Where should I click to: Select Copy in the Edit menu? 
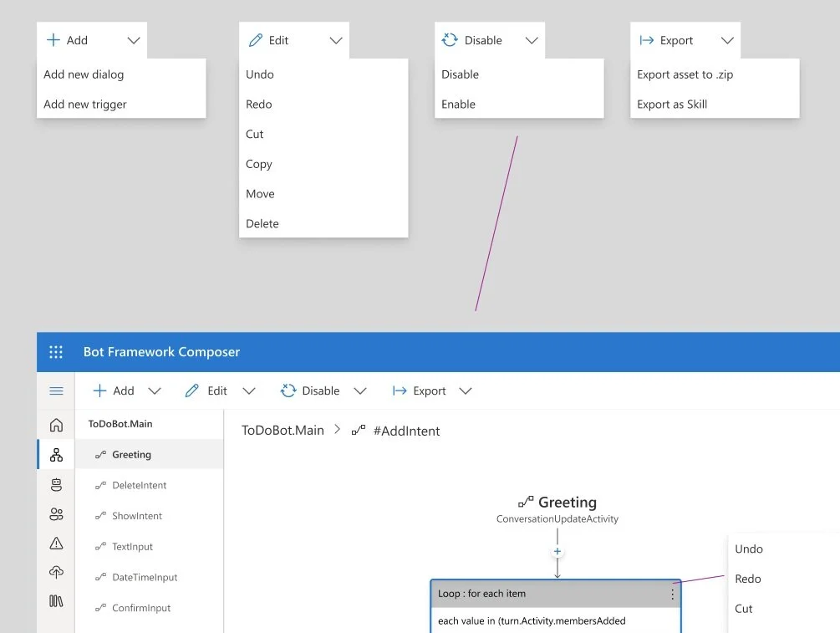pyautogui.click(x=323, y=164)
